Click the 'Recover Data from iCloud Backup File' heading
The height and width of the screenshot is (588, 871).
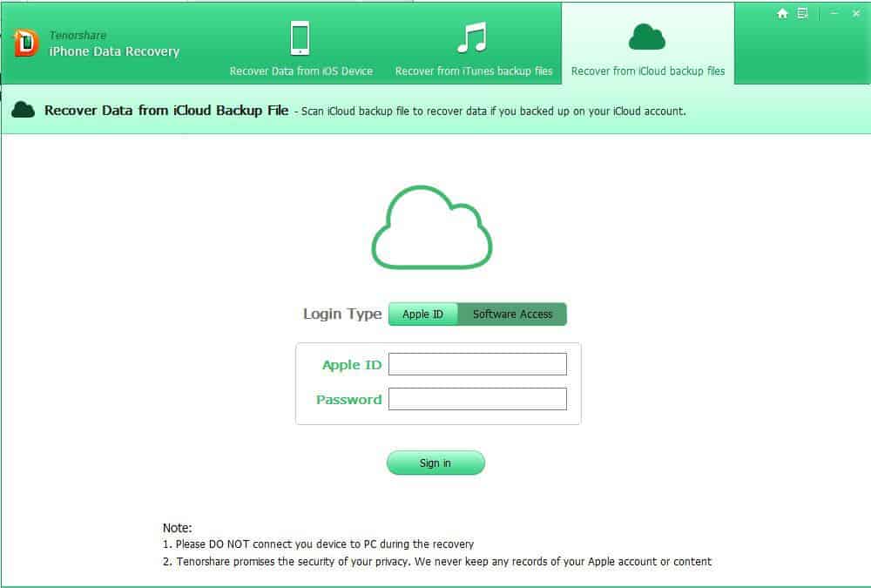point(166,111)
